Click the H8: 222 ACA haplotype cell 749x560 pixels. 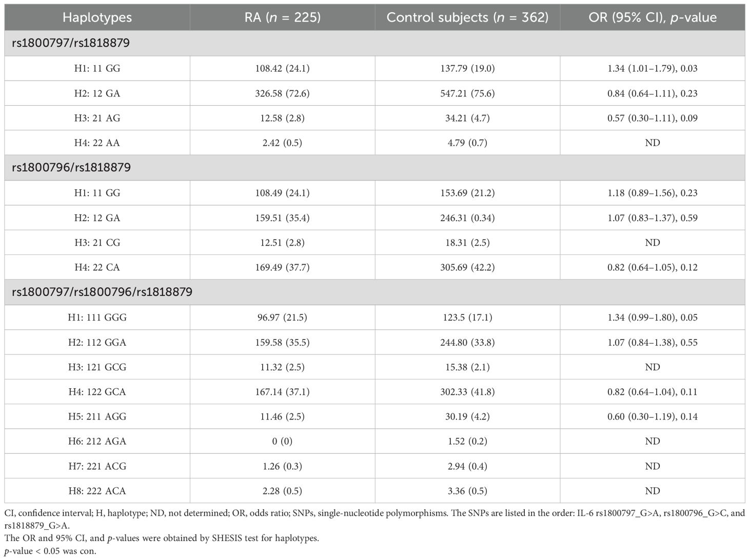[97, 491]
